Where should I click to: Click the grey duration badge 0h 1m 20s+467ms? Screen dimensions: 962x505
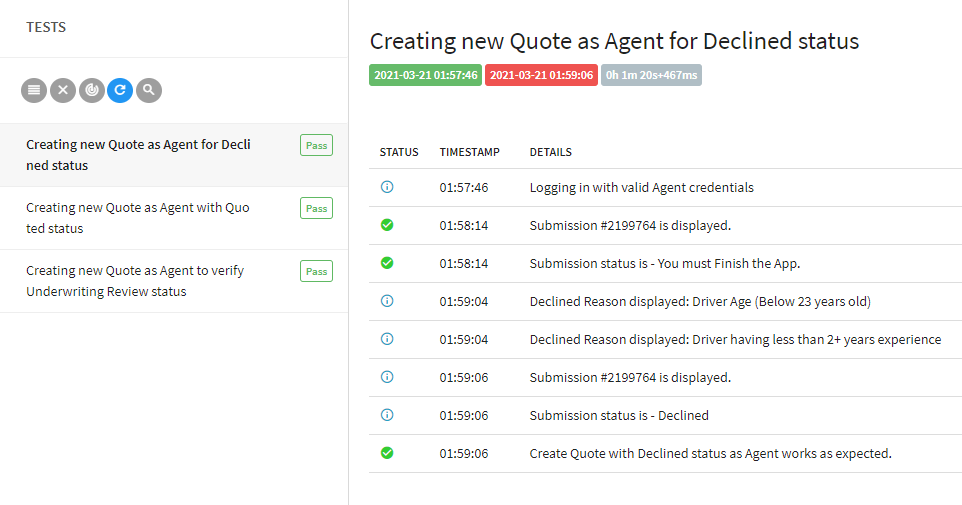pos(652,75)
